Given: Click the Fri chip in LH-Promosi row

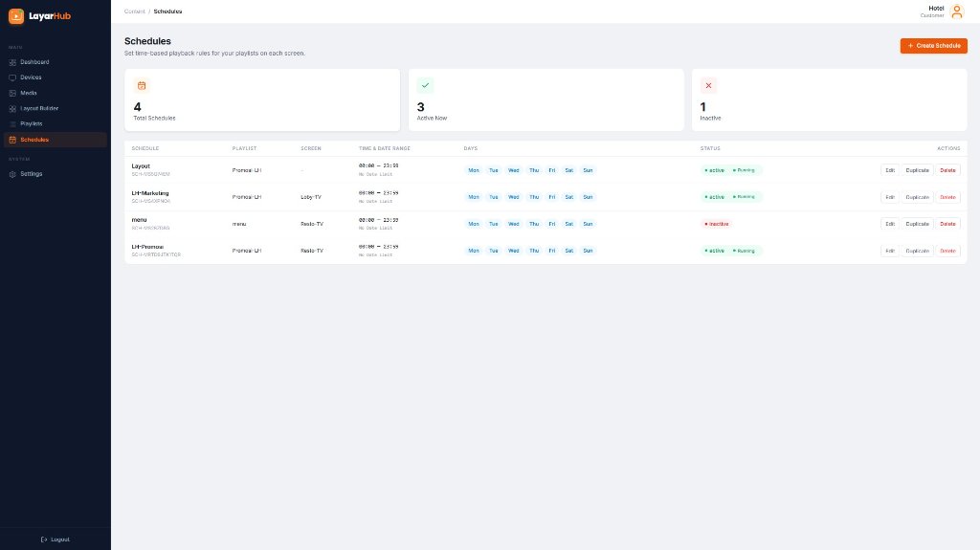Looking at the screenshot, I should pos(552,251).
